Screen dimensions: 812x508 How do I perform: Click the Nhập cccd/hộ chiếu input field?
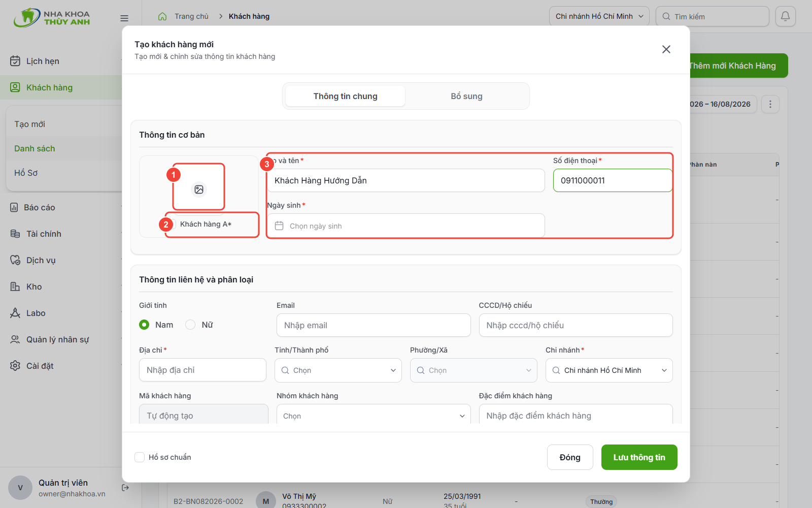pos(576,325)
